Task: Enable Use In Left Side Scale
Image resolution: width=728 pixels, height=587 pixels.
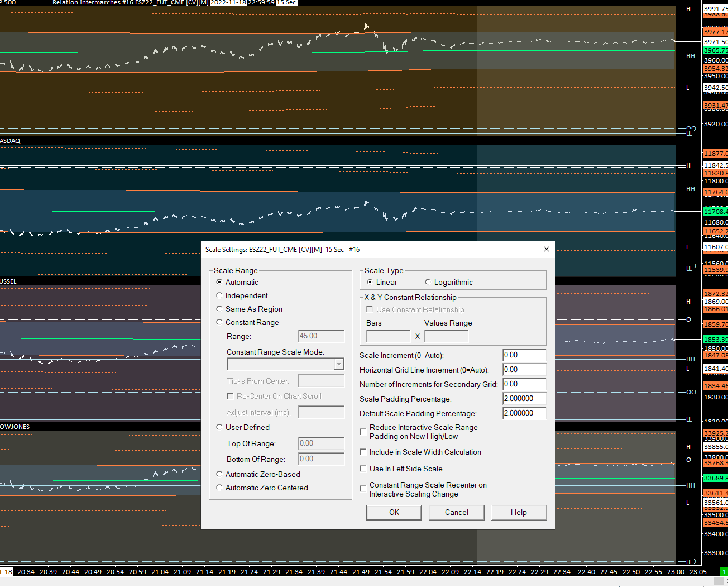Action: pos(363,469)
